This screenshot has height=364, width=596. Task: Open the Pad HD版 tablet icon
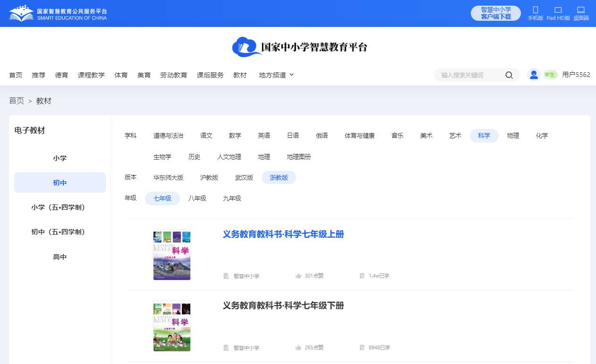point(558,10)
